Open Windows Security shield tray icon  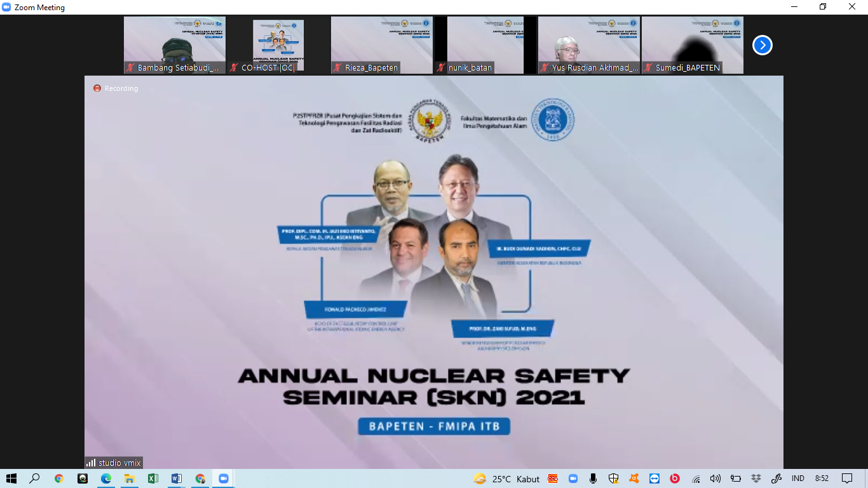613,478
